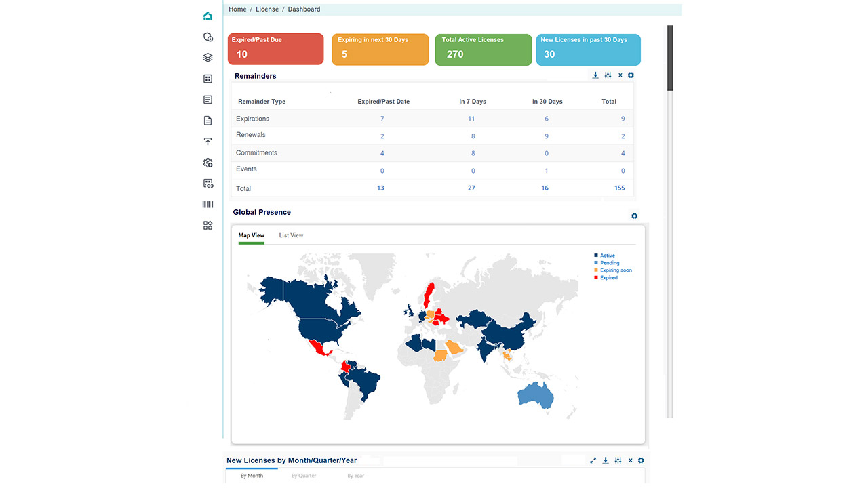Click Australia on the world map
This screenshot has width=868, height=488.
tap(536, 395)
